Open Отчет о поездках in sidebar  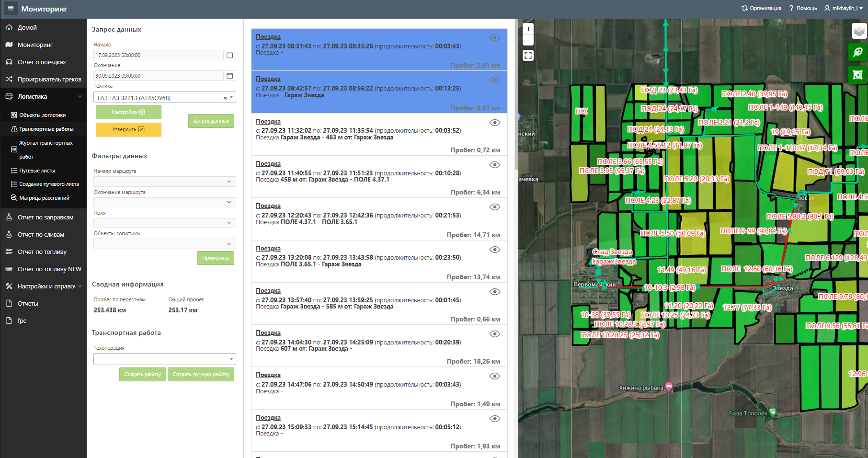click(x=42, y=62)
